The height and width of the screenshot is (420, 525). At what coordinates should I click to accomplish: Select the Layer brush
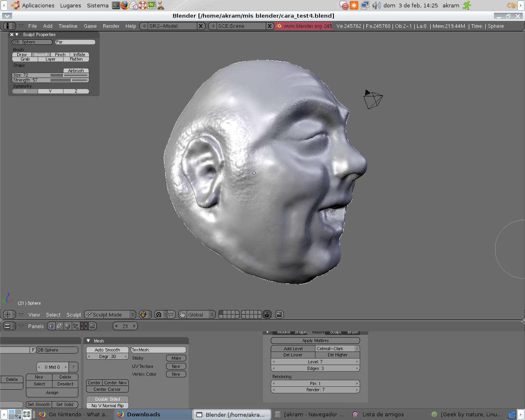pos(50,59)
